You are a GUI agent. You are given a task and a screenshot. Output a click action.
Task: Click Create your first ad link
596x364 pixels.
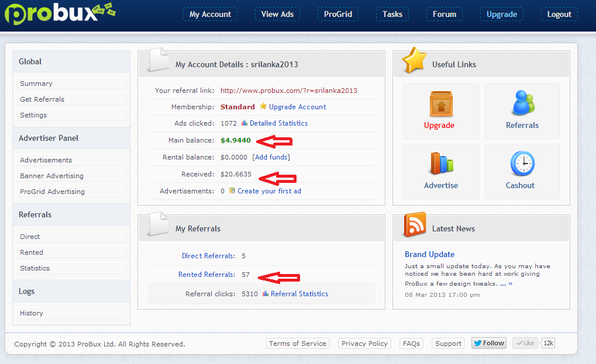tap(269, 191)
